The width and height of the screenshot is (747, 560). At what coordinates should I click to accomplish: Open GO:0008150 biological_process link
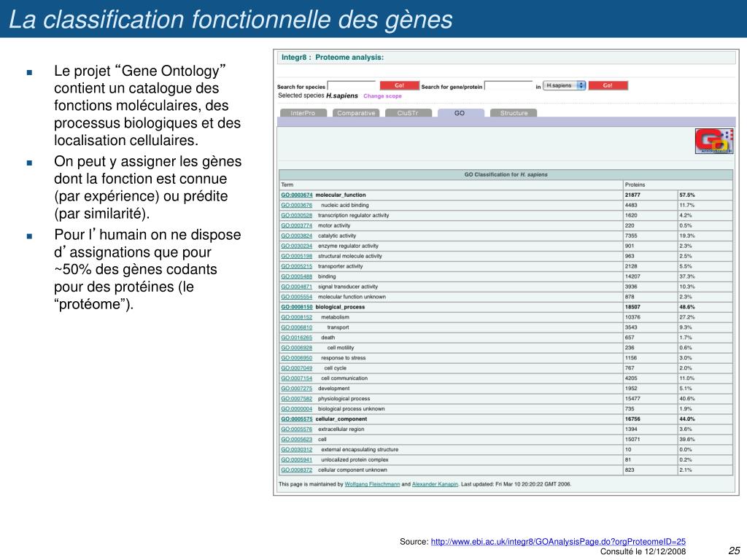click(x=297, y=307)
